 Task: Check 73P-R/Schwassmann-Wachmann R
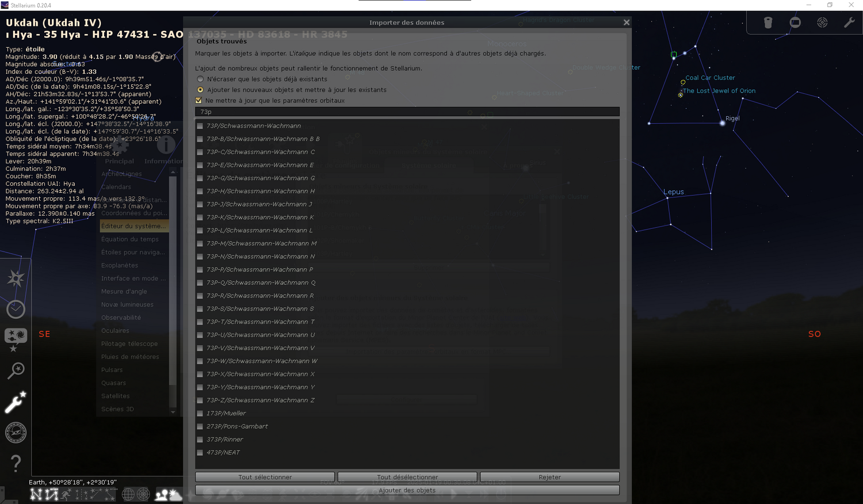pos(200,296)
